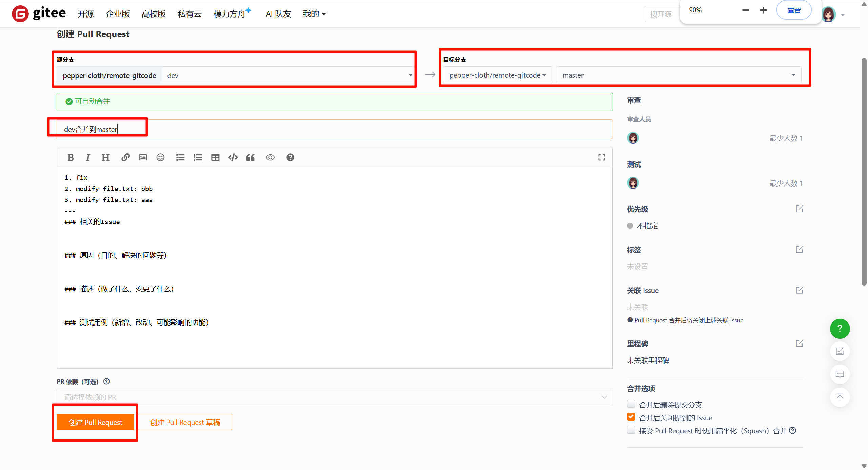Toggle the preview eye icon

(x=270, y=157)
